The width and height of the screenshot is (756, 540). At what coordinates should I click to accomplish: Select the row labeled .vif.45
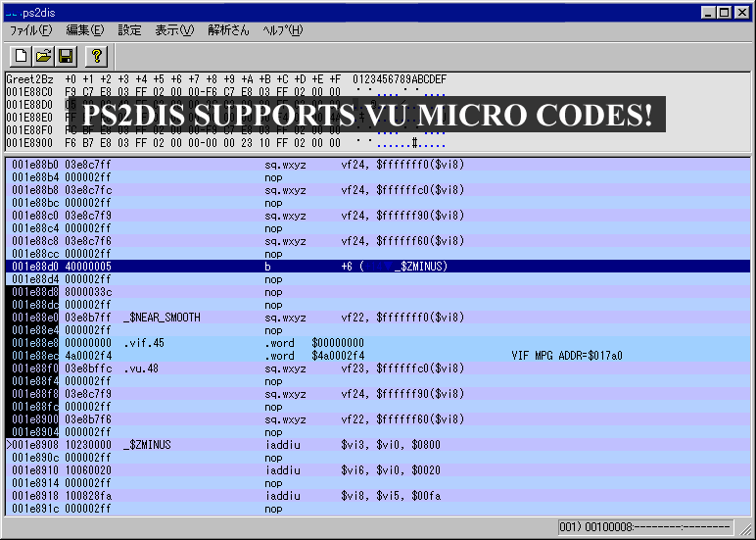click(378, 343)
